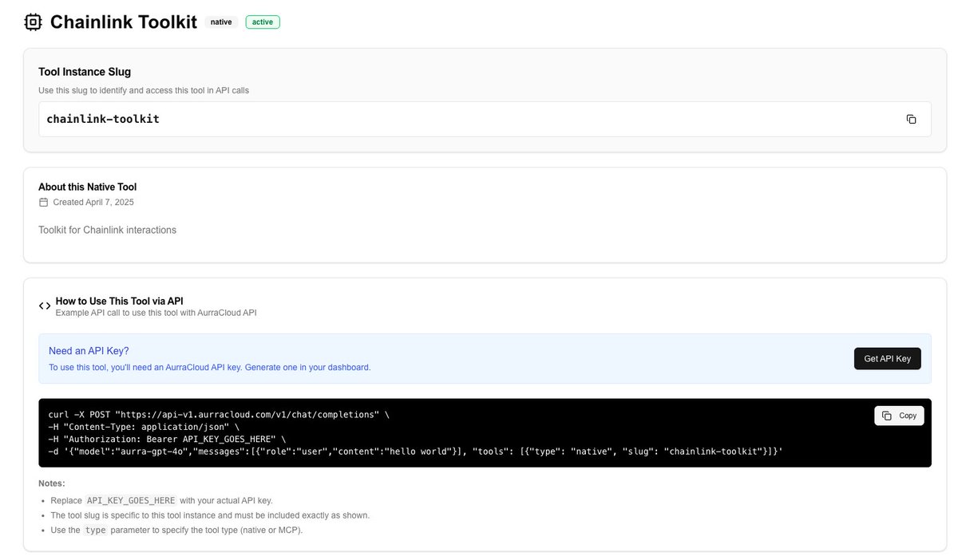Click the inline 'type' code in notes
The width and height of the screenshot is (958, 560).
point(96,530)
